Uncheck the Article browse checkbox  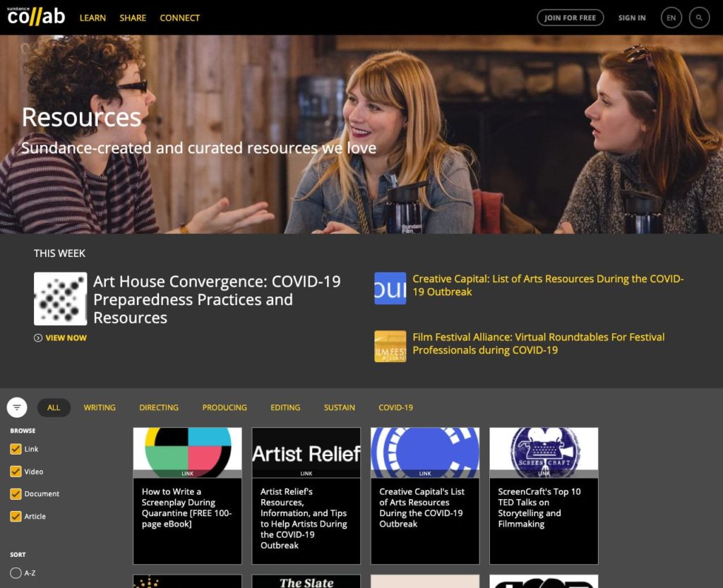(x=16, y=516)
